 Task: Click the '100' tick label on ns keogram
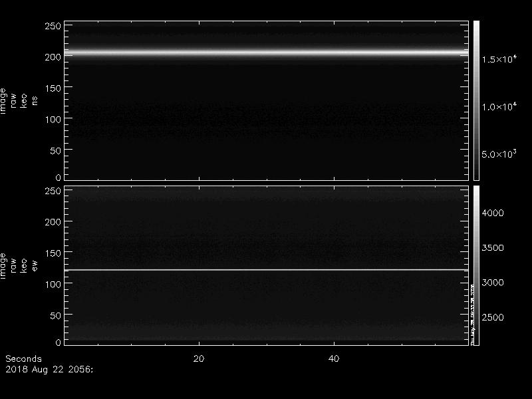click(x=53, y=120)
